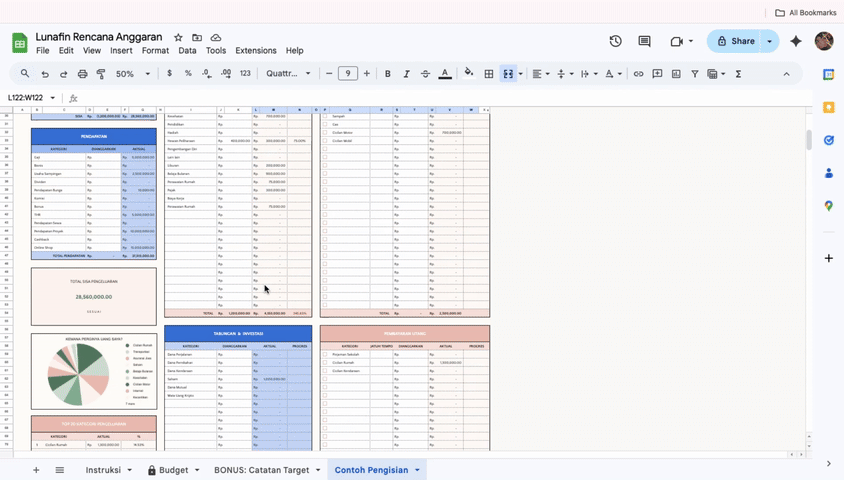Star the Lunafin Rencana Anggaran document
This screenshot has height=480, width=844.
click(x=178, y=37)
